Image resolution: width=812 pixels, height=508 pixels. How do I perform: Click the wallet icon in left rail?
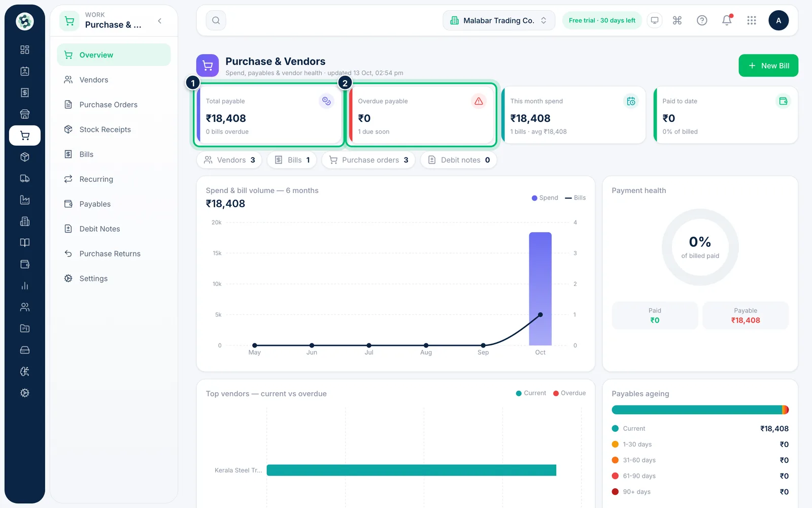click(24, 264)
